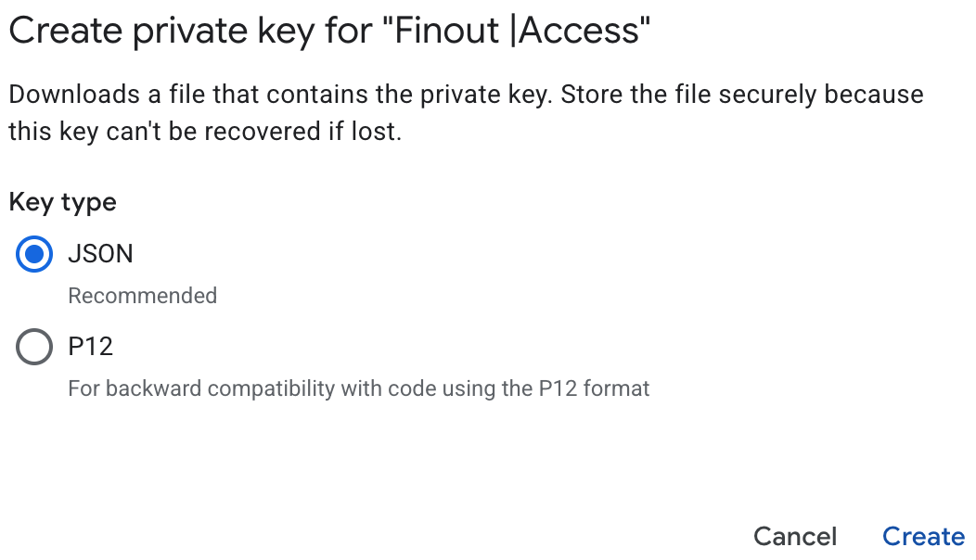This screenshot has width=976, height=560.
Task: Click the "Recommended" hint under JSON
Action: click(143, 296)
